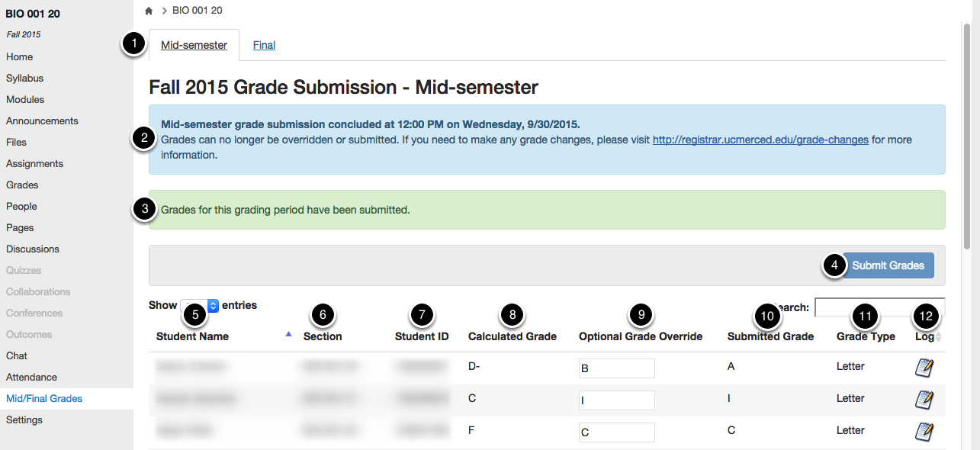980x450 pixels.
Task: Edit the grade override field containing I
Action: point(616,400)
